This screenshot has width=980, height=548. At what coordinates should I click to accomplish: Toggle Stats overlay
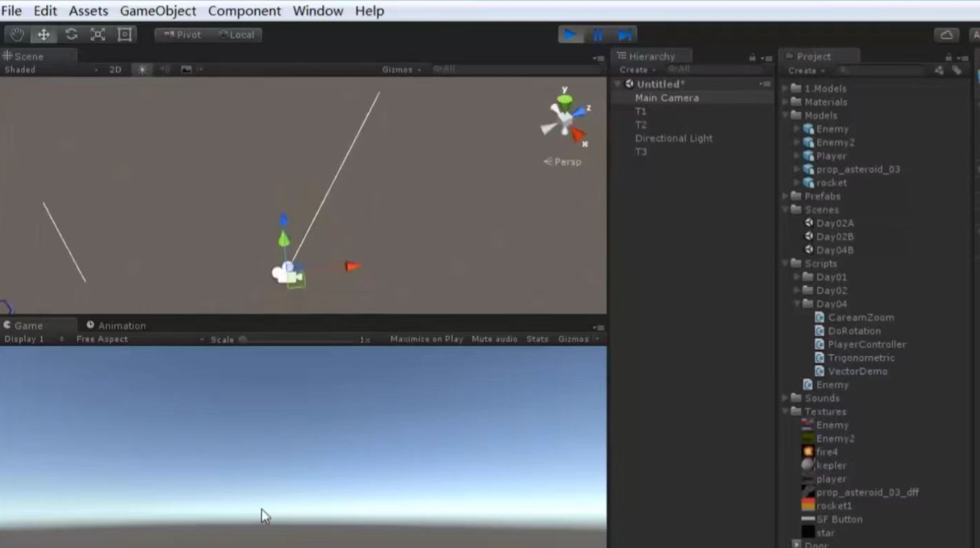tap(537, 339)
